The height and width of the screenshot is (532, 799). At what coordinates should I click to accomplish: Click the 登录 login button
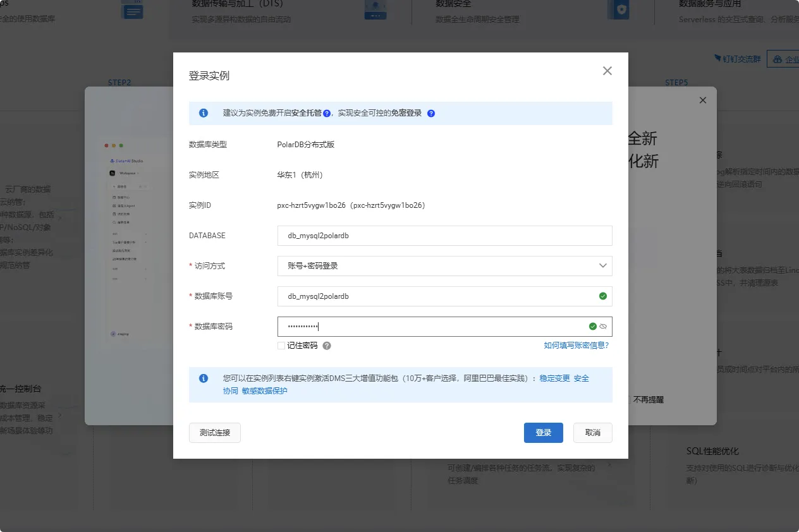[x=543, y=433]
